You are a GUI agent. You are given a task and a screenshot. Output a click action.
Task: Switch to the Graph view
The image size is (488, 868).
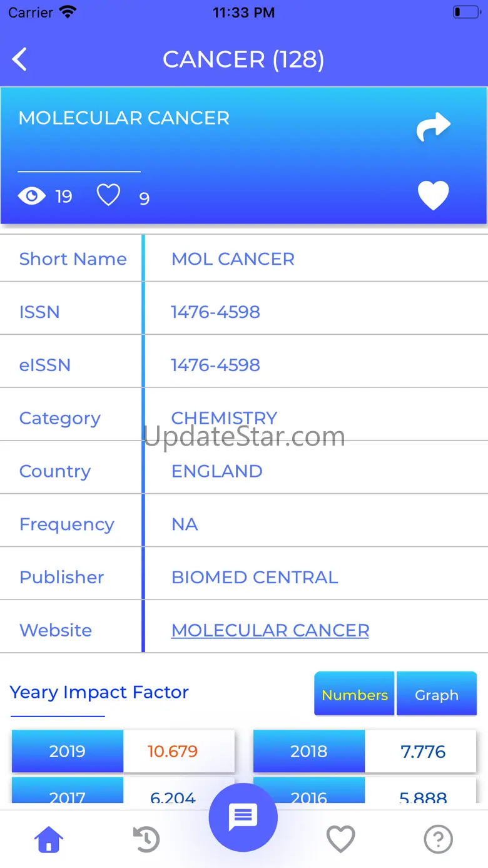pyautogui.click(x=437, y=694)
